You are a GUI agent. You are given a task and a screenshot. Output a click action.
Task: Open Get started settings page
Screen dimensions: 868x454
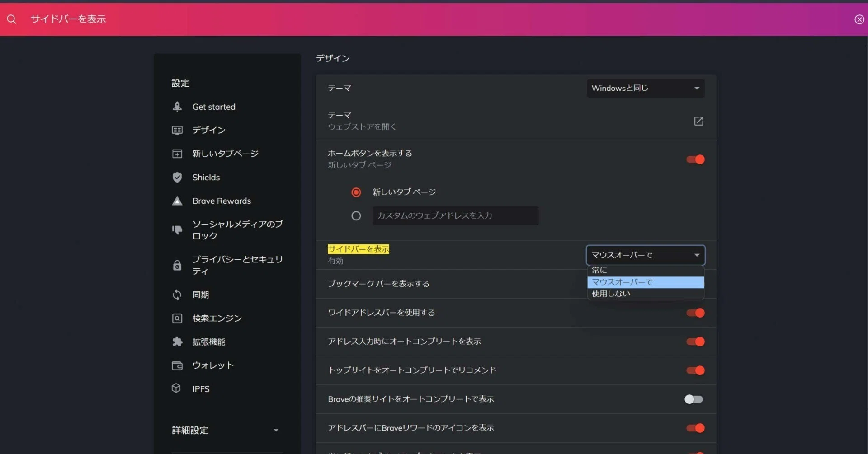[214, 107]
